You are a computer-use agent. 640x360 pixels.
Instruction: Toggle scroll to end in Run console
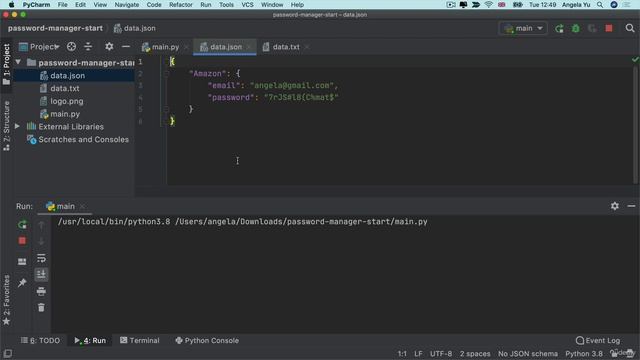(x=41, y=274)
